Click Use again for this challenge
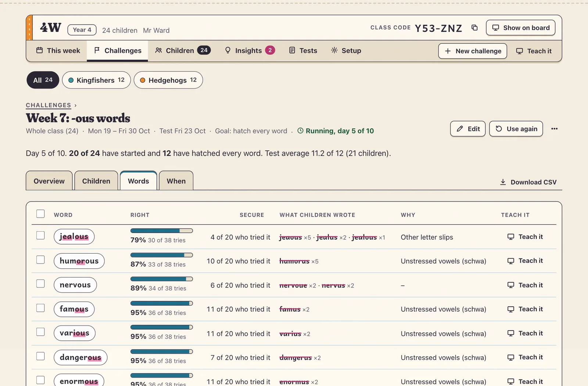Image resolution: width=588 pixels, height=386 pixels. click(516, 129)
